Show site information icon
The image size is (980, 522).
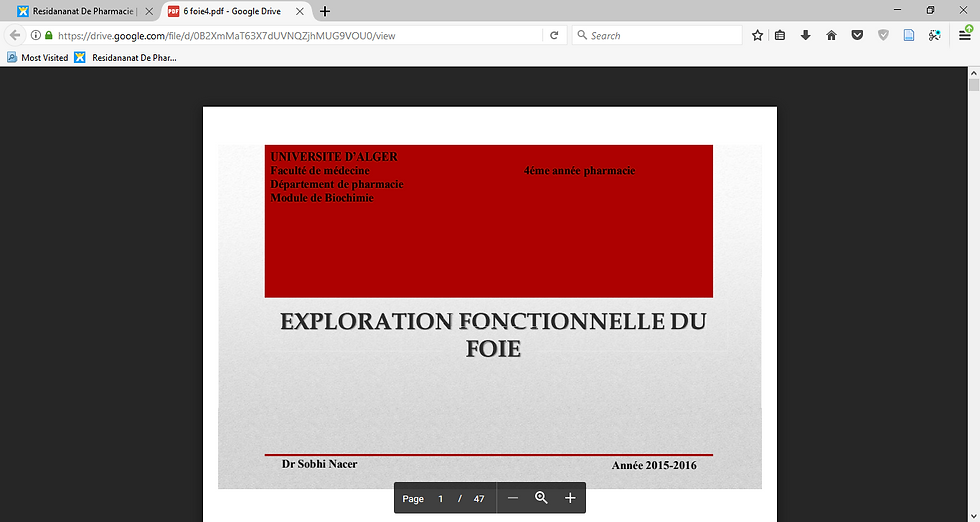[36, 36]
